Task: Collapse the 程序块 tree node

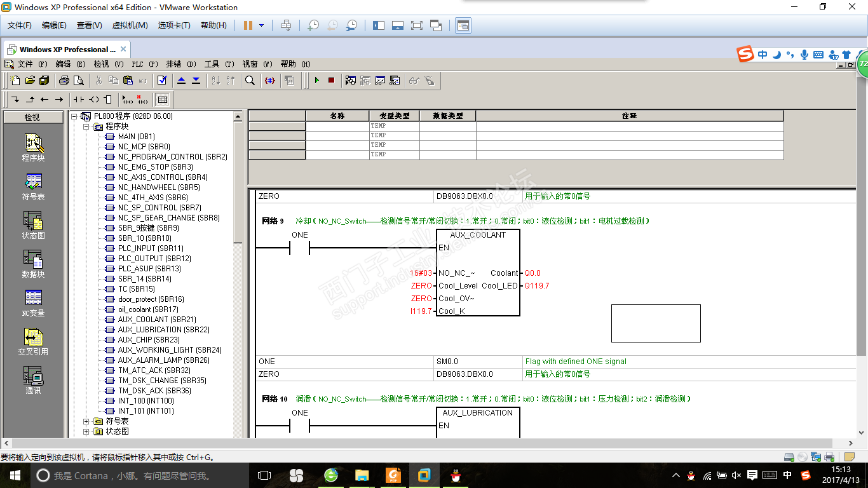Action: pyautogui.click(x=86, y=126)
